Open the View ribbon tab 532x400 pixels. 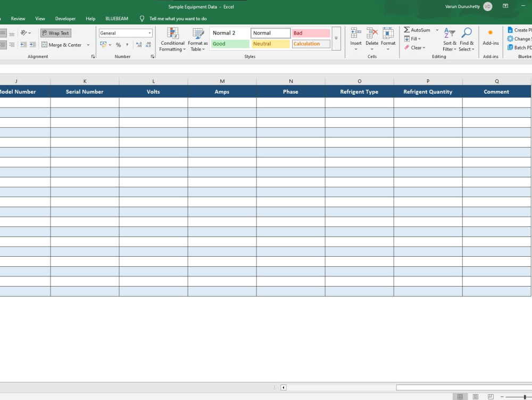(40, 19)
